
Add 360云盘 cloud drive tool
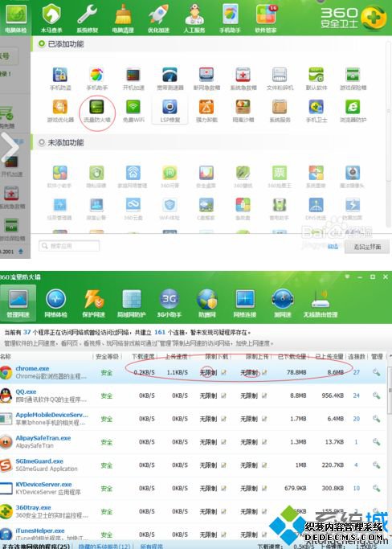pyautogui.click(x=133, y=209)
